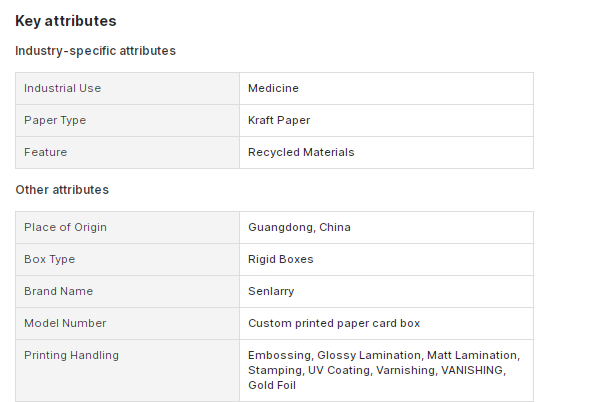Viewport: 605px width, 402px height.
Task: Click the Brand Name label
Action: click(58, 291)
